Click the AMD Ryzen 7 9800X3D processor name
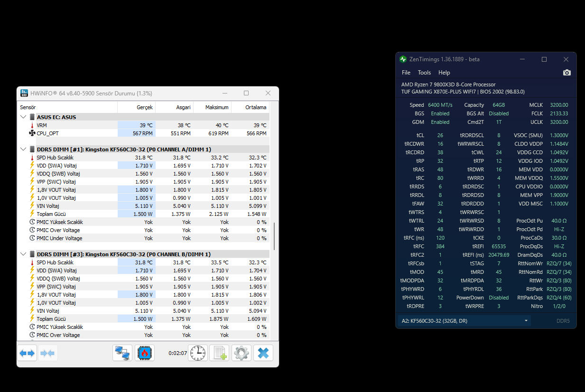 [448, 84]
